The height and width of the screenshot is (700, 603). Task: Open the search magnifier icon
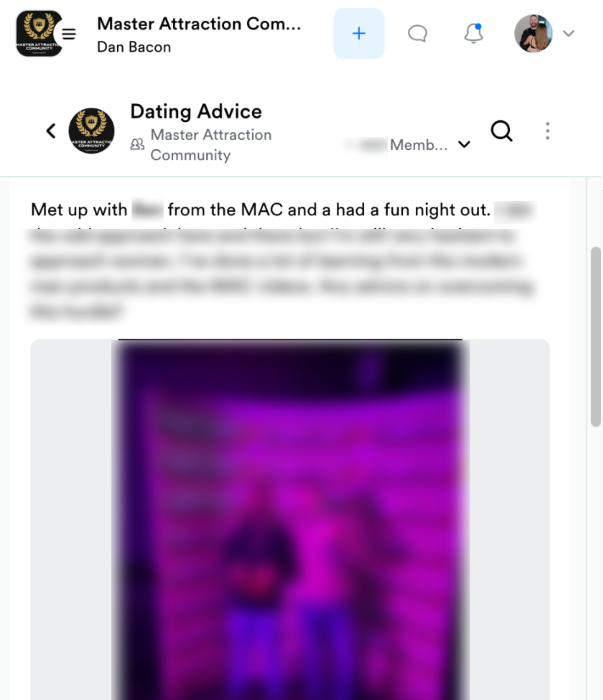[x=502, y=131]
